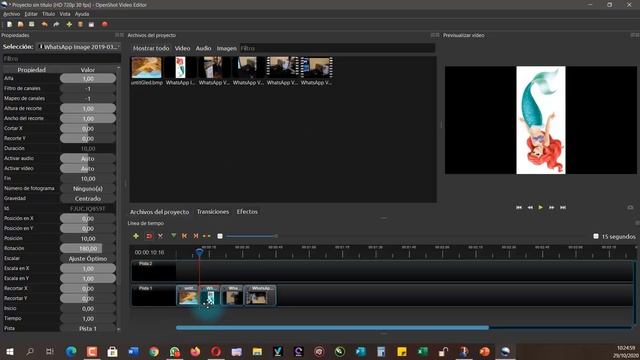Image resolution: width=640 pixels, height=360 pixels.
Task: Click the Play button in preview
Action: [540, 207]
